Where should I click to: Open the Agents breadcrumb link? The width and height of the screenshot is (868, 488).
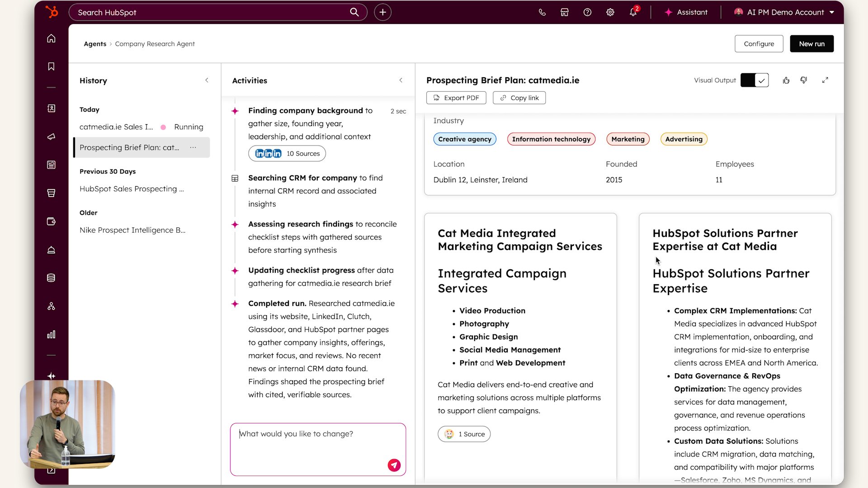pyautogui.click(x=95, y=43)
